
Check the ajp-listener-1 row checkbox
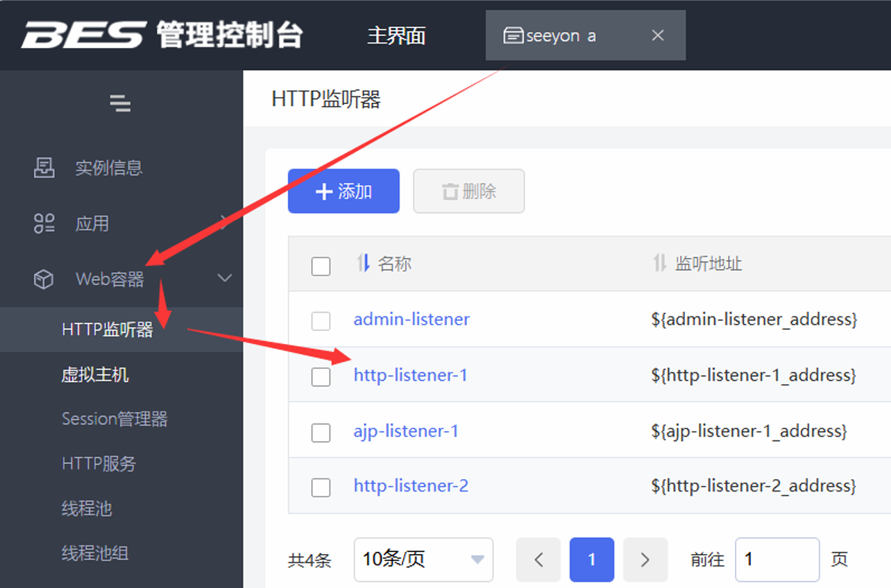click(321, 432)
